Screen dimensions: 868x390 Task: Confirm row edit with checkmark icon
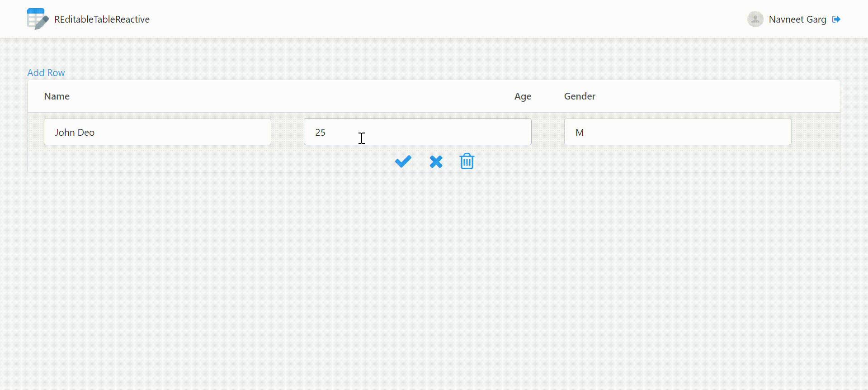pyautogui.click(x=403, y=162)
